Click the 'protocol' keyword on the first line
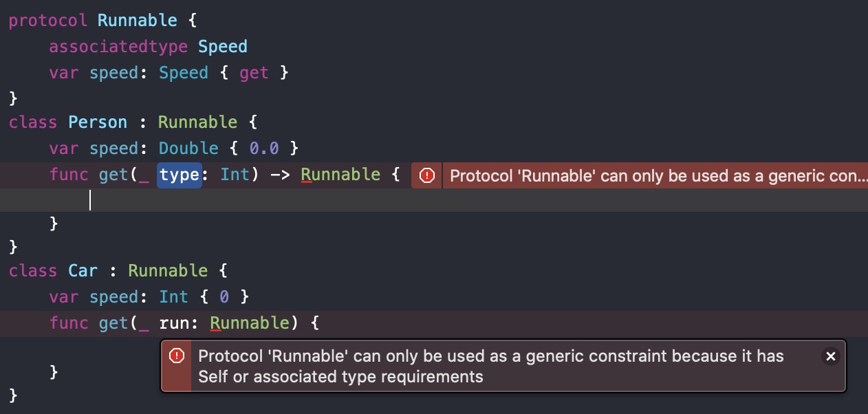This screenshot has height=414, width=868. [x=48, y=21]
